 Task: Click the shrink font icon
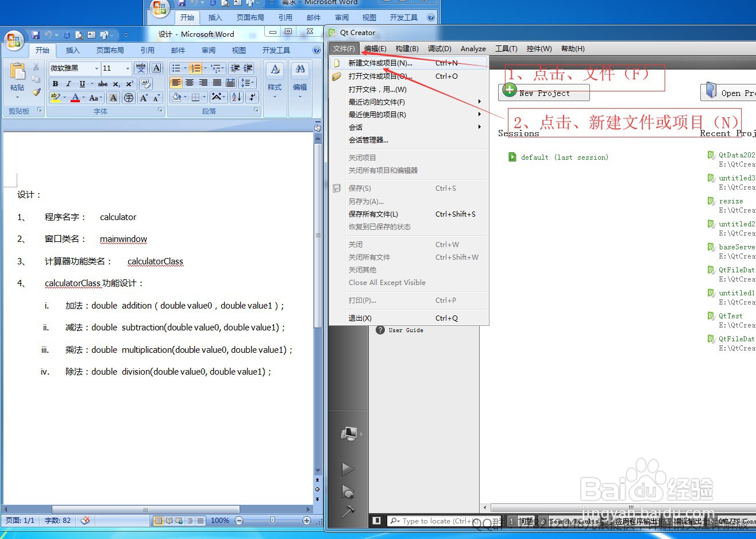[x=156, y=98]
